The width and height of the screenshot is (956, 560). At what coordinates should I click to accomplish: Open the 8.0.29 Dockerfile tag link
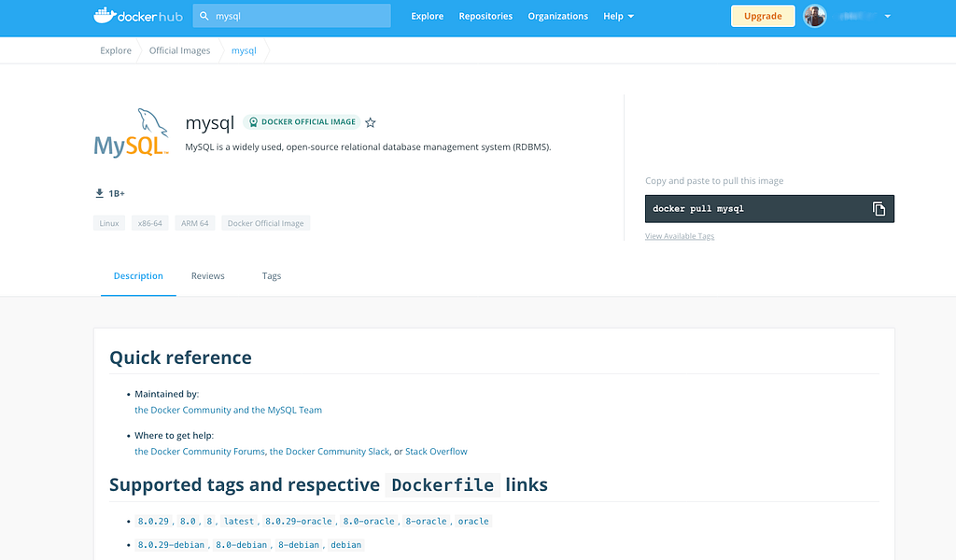pos(153,521)
